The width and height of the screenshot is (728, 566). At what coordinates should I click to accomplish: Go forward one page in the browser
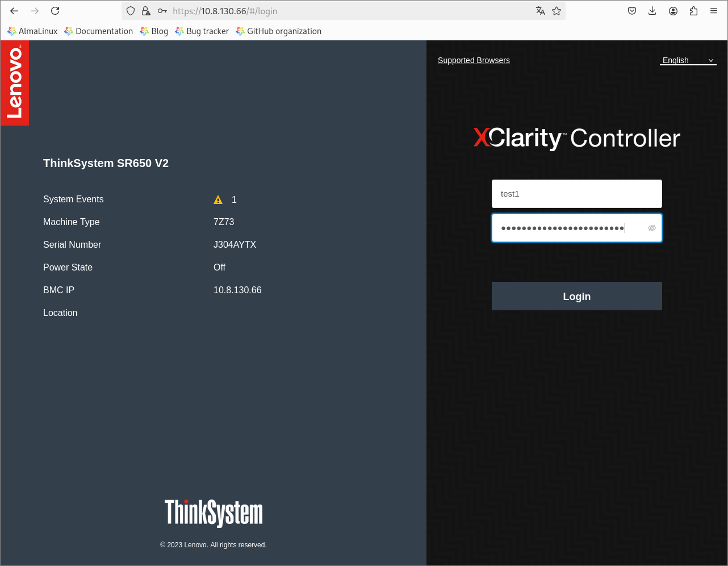coord(35,11)
